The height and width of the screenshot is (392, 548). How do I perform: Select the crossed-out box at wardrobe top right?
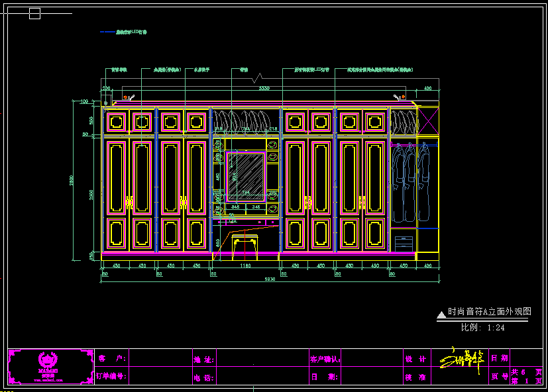point(429,121)
